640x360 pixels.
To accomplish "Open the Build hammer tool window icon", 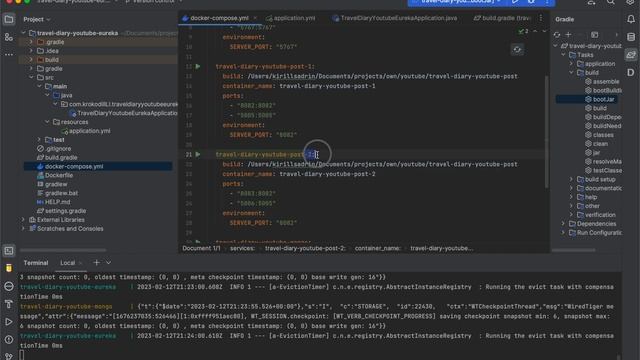I will point(9,304).
